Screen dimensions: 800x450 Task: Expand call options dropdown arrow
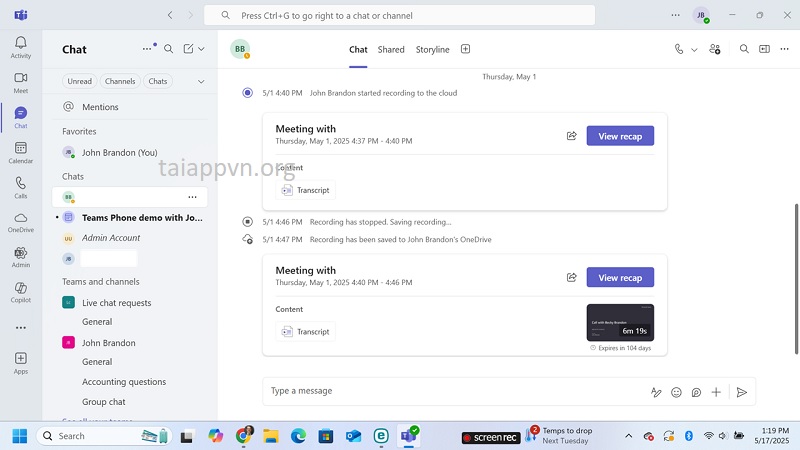(x=694, y=49)
